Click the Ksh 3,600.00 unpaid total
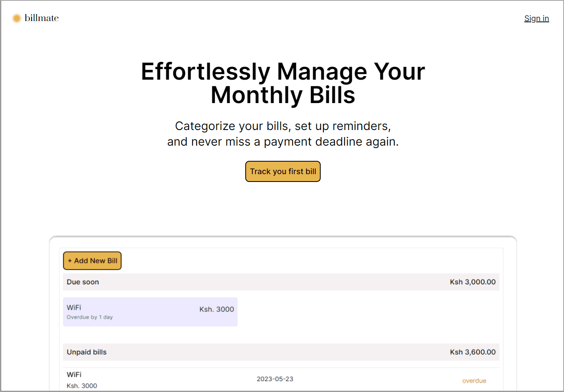The height and width of the screenshot is (392, 564). click(x=473, y=352)
